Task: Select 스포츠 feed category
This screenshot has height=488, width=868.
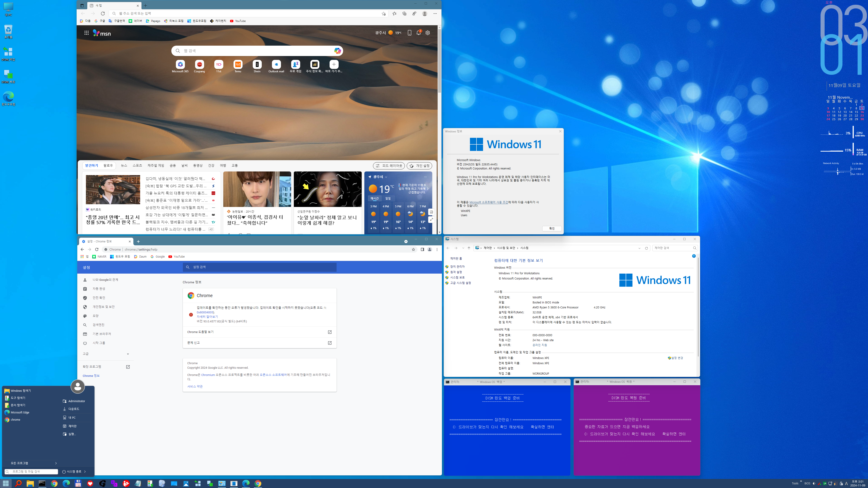Action: click(x=137, y=165)
